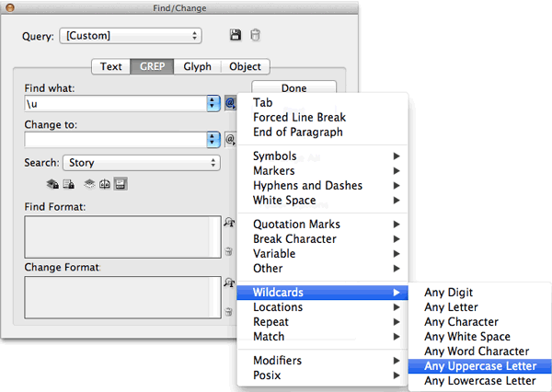Toggle Include Footnotes search option
Viewport: 552px width, 392px height.
121,184
